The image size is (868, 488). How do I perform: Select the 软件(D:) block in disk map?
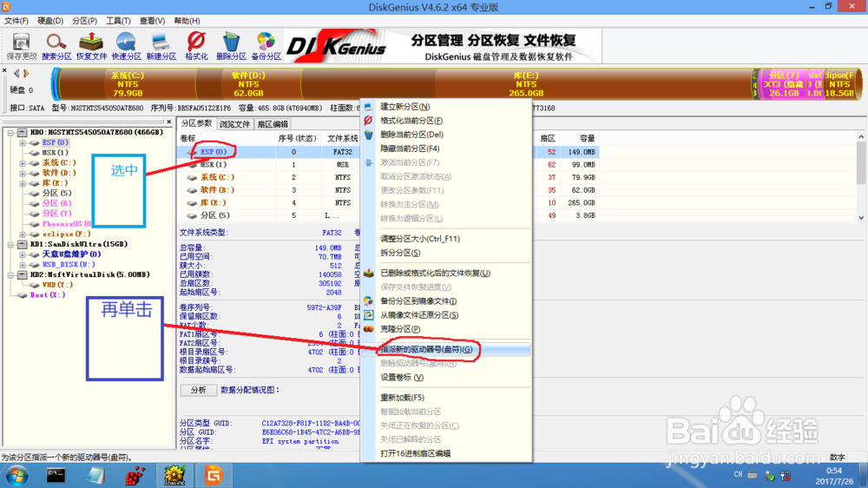(x=248, y=84)
